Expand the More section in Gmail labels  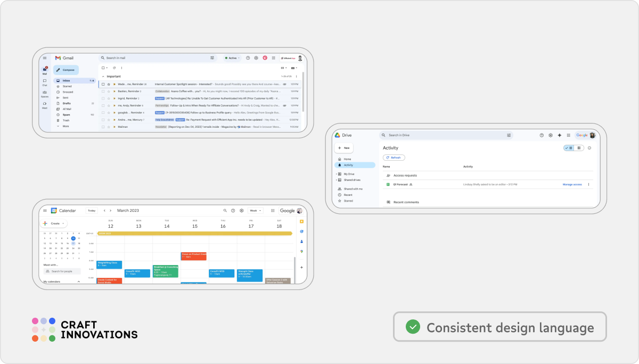[x=65, y=126]
